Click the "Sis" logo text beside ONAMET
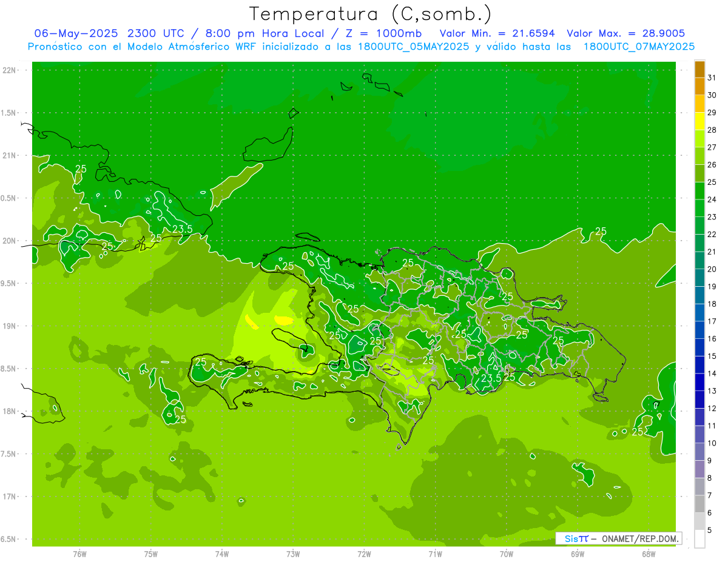This screenshot has height=562, width=728. (x=571, y=538)
